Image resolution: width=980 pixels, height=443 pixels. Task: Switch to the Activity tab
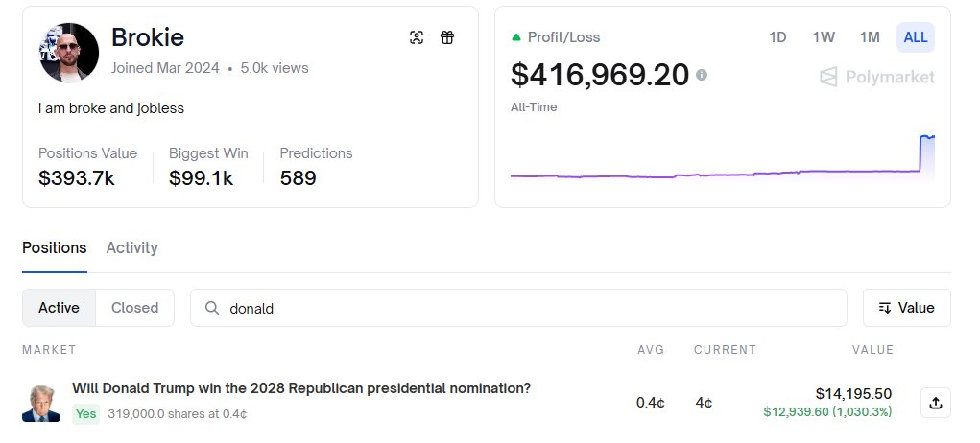pyautogui.click(x=131, y=247)
